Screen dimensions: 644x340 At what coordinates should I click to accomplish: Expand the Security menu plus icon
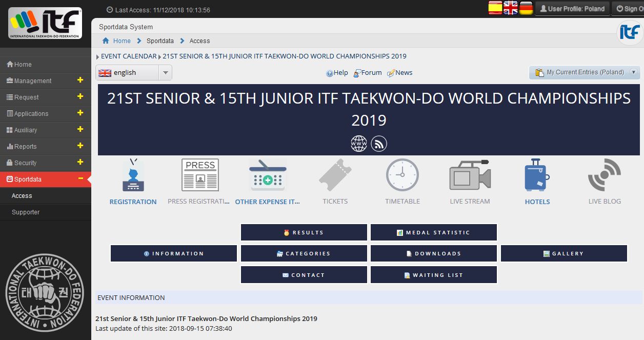click(x=80, y=162)
